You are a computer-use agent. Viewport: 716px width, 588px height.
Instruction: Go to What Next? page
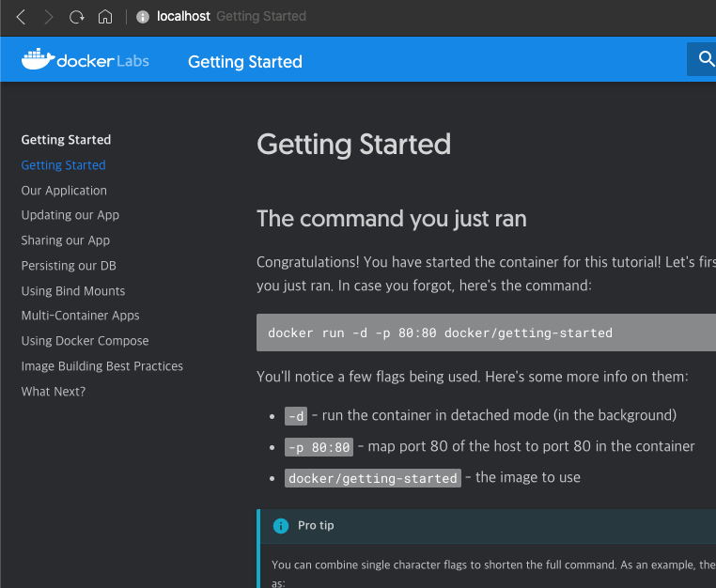coord(54,392)
